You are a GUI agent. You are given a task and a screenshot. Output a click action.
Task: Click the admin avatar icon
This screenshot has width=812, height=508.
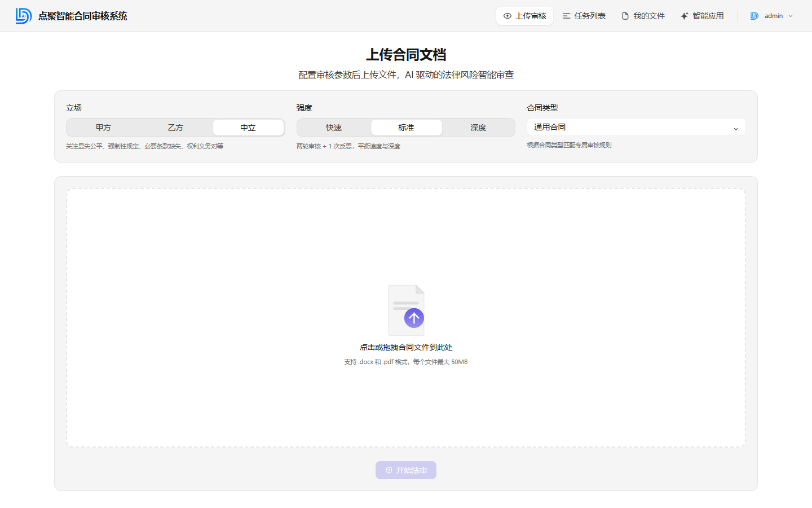point(754,16)
